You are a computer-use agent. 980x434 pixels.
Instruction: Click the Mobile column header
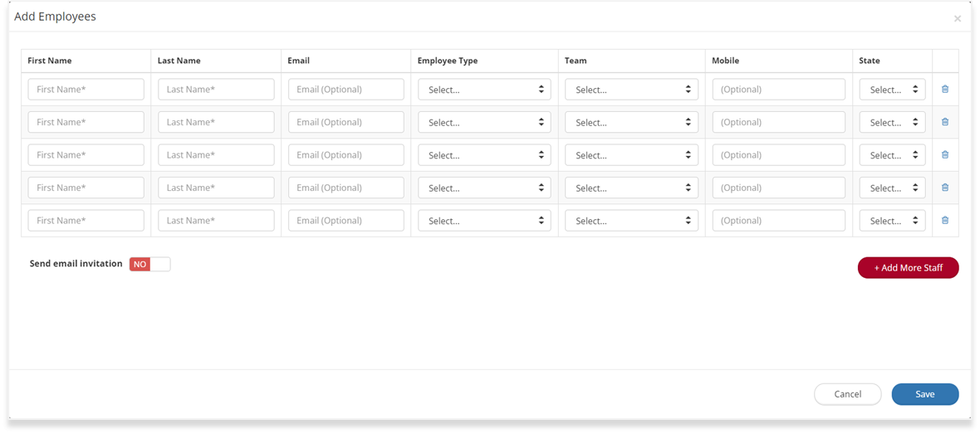coord(726,61)
